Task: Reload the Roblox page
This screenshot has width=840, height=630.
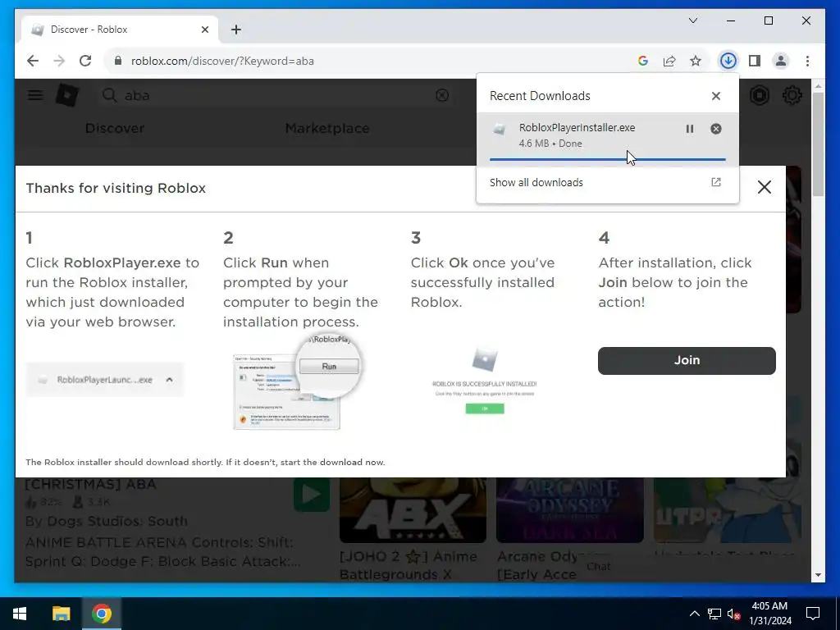Action: pos(85,61)
